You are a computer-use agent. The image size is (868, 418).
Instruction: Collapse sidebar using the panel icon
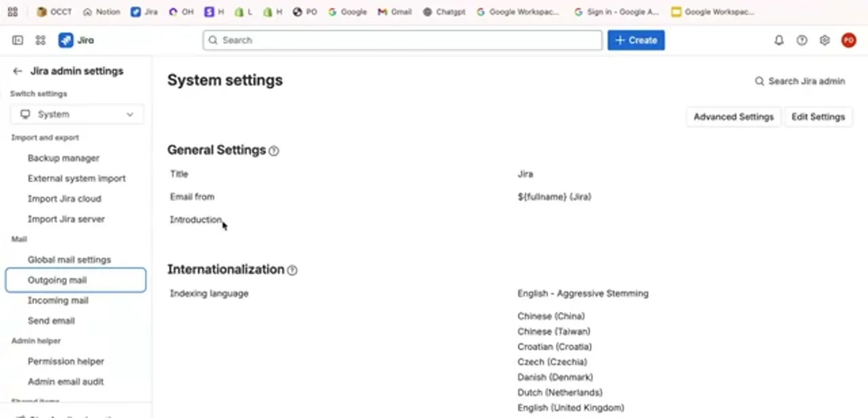coord(18,40)
